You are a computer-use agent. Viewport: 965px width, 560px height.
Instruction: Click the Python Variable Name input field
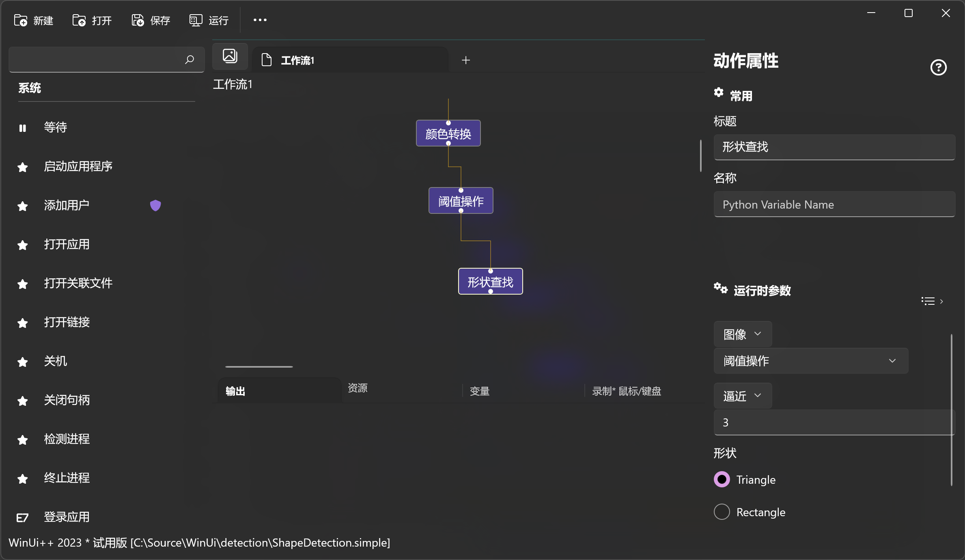click(834, 205)
